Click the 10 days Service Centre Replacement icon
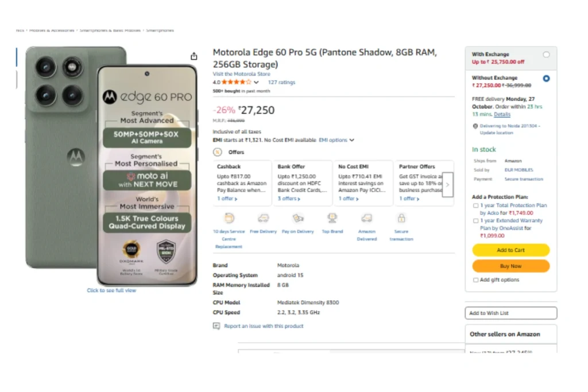This screenshot has height=392, width=588. point(229,218)
